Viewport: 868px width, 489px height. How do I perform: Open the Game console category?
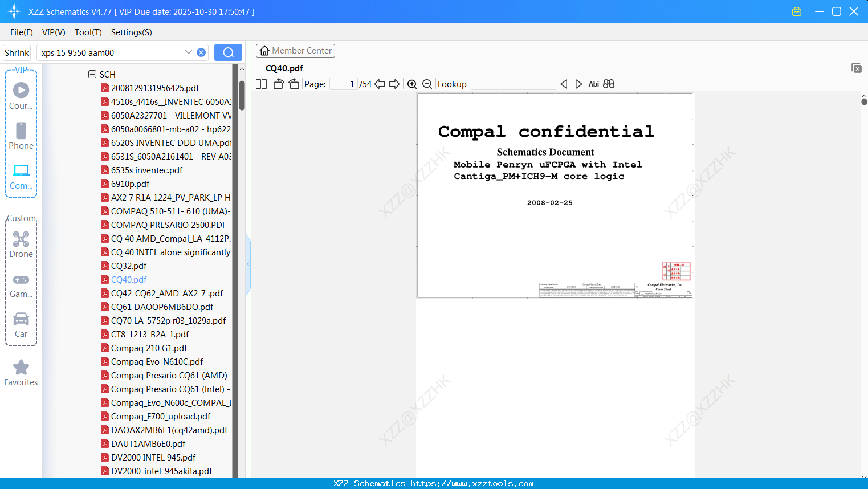[x=21, y=285]
